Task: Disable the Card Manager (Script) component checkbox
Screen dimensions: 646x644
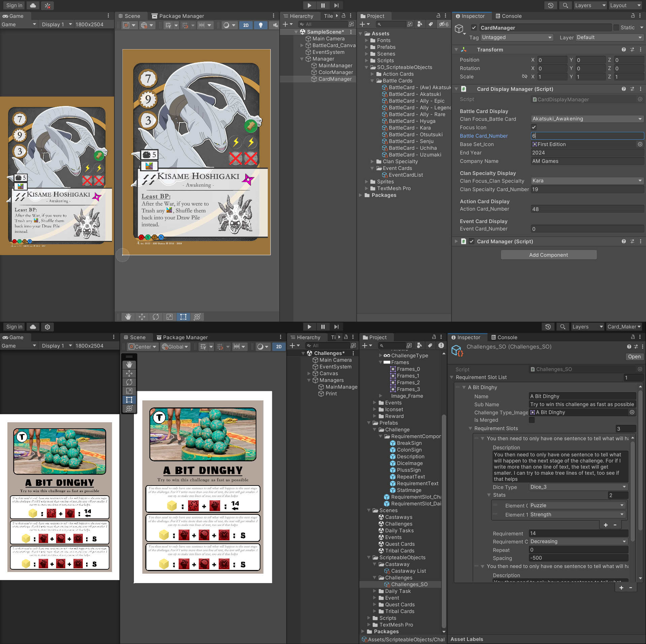Action: click(472, 241)
